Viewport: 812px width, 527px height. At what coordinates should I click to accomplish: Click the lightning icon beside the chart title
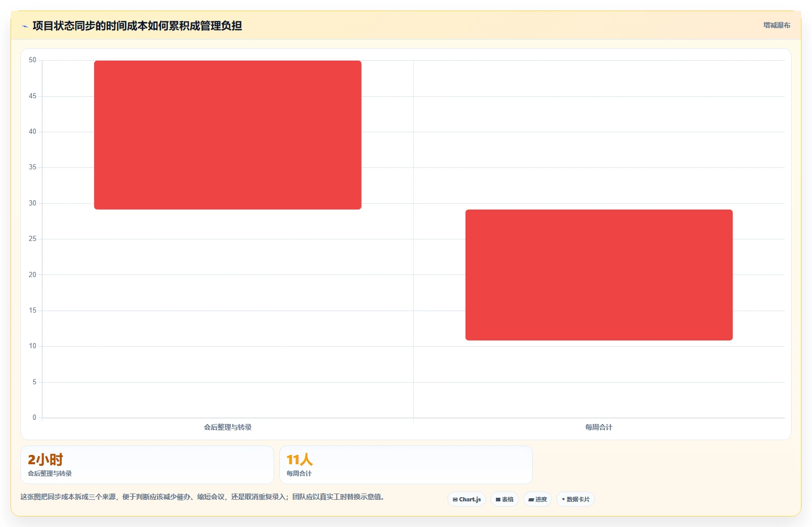(25, 26)
